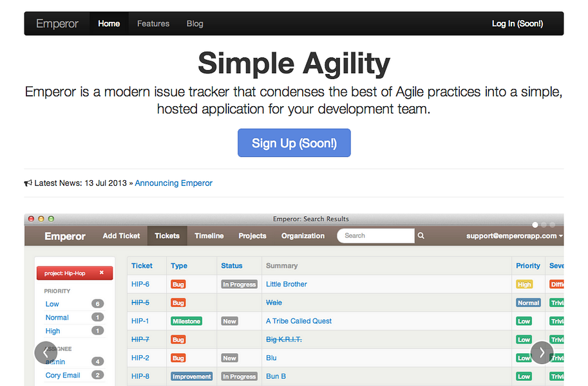Click count badge 6 beside Low
This screenshot has height=386, width=588.
(97, 304)
